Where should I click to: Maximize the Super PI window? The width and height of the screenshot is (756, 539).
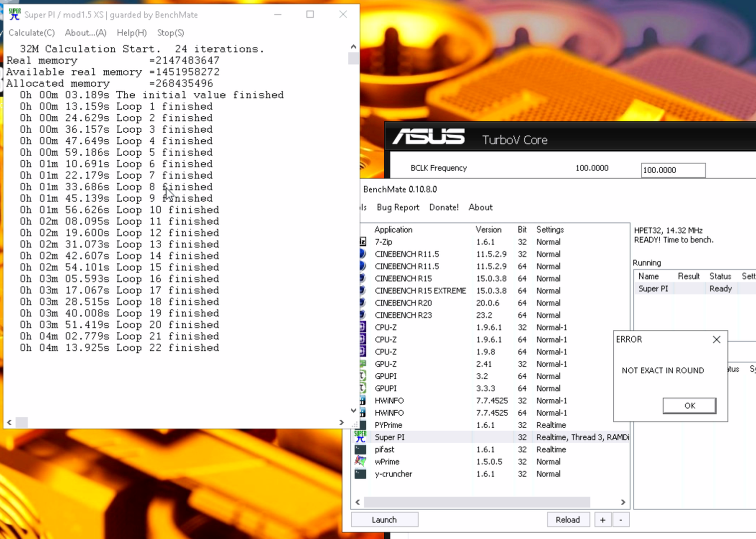310,14
